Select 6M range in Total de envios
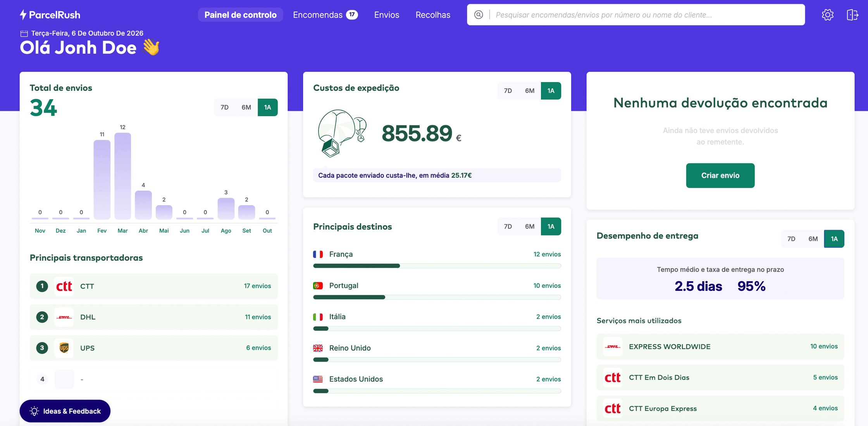868x426 pixels. pyautogui.click(x=246, y=107)
